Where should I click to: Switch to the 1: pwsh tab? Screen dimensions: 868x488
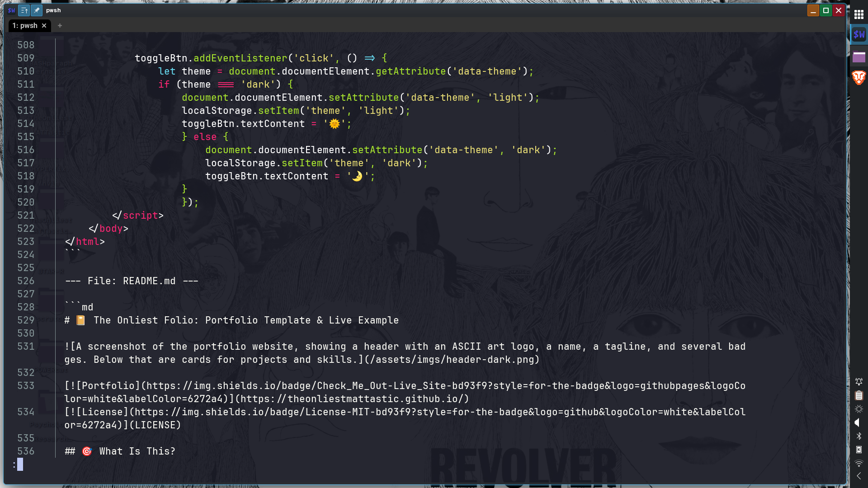(x=25, y=26)
